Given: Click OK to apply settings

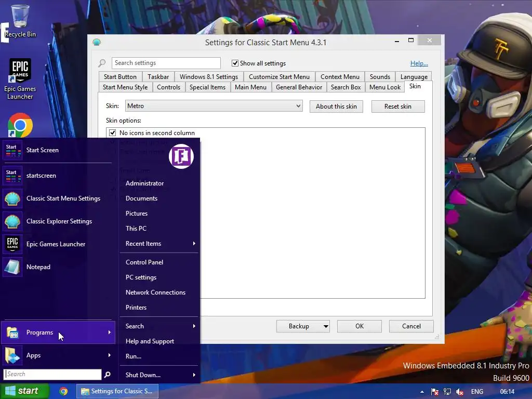Looking at the screenshot, I should point(360,326).
